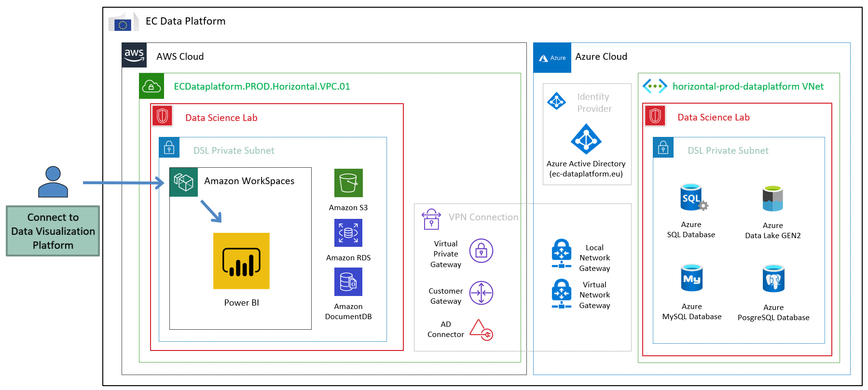The height and width of the screenshot is (390, 868).
Task: Open the Power BI icon
Action: [241, 261]
